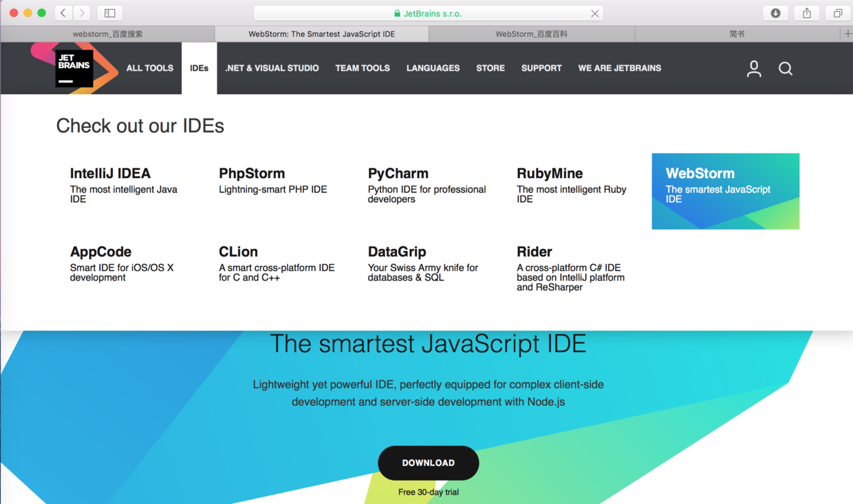Click 'Smart IDE for iOS/OS X development' text

pos(122,273)
